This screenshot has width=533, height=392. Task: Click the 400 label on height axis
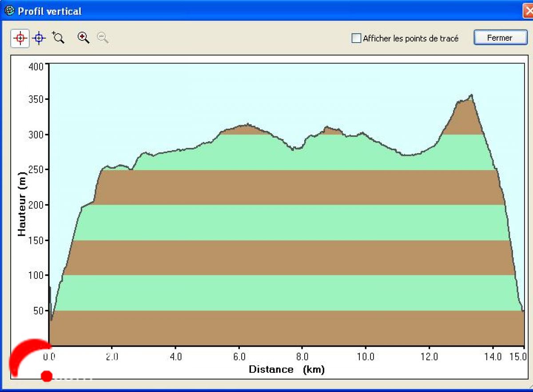pyautogui.click(x=36, y=67)
